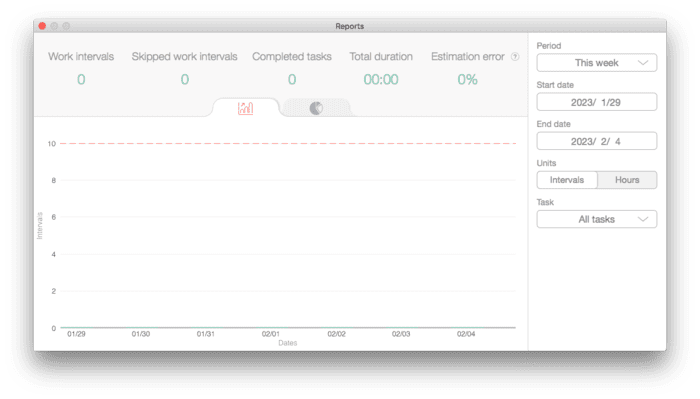Open the Period dropdown showing This week
This screenshot has width=700, height=399.
pyautogui.click(x=596, y=63)
